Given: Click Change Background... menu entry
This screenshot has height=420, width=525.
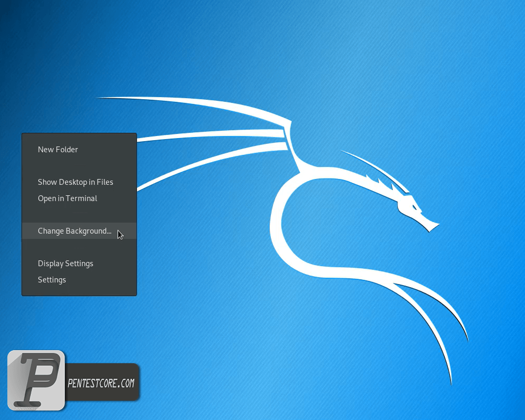Looking at the screenshot, I should [79, 231].
